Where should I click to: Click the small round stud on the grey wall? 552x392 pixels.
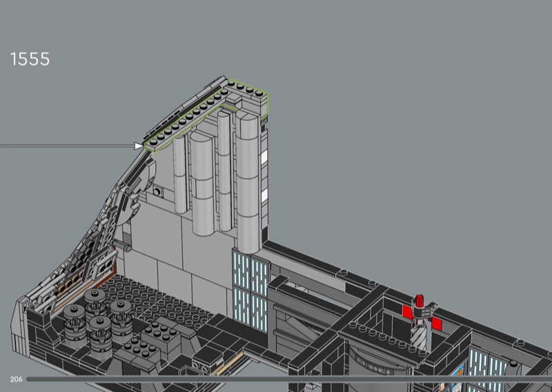[158, 190]
